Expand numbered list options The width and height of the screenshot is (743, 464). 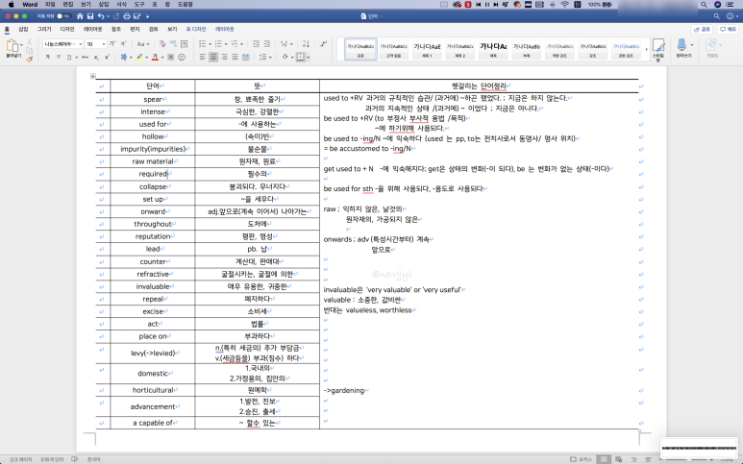[x=226, y=44]
